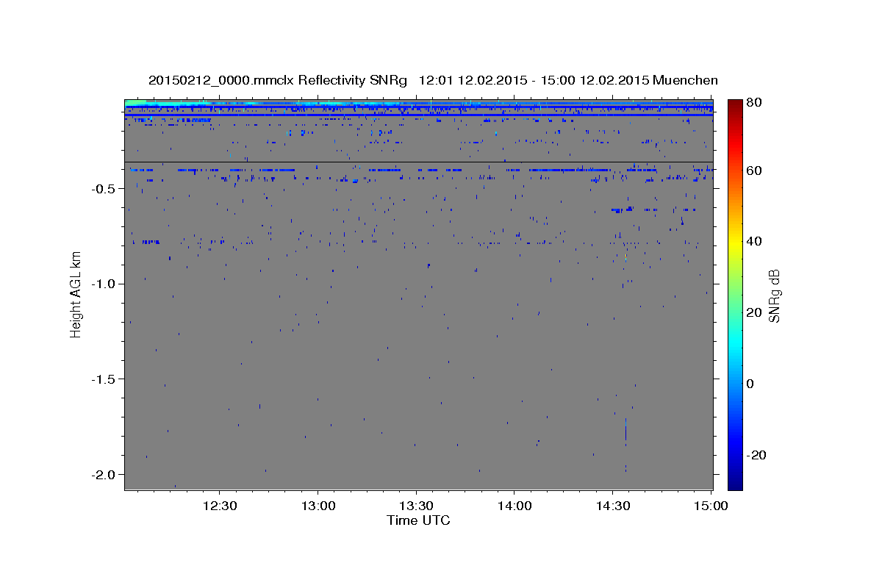Click the dark blue bottom of colorbar
The width and height of the screenshot is (882, 588).
point(735,482)
